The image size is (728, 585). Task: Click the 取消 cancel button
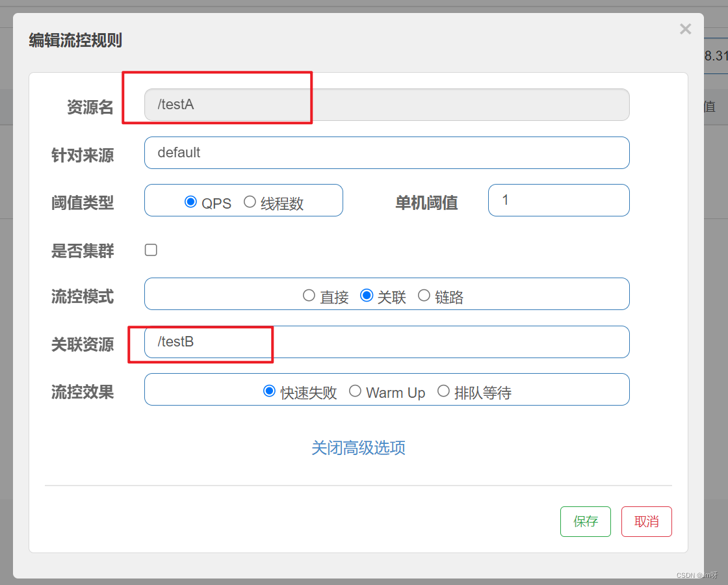point(646,521)
